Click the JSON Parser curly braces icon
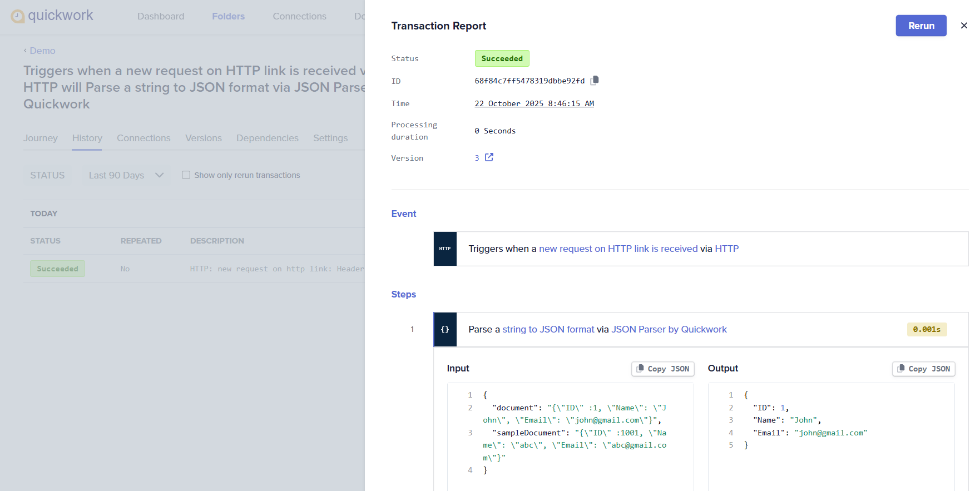Viewport: 980px width, 491px height. coord(445,329)
